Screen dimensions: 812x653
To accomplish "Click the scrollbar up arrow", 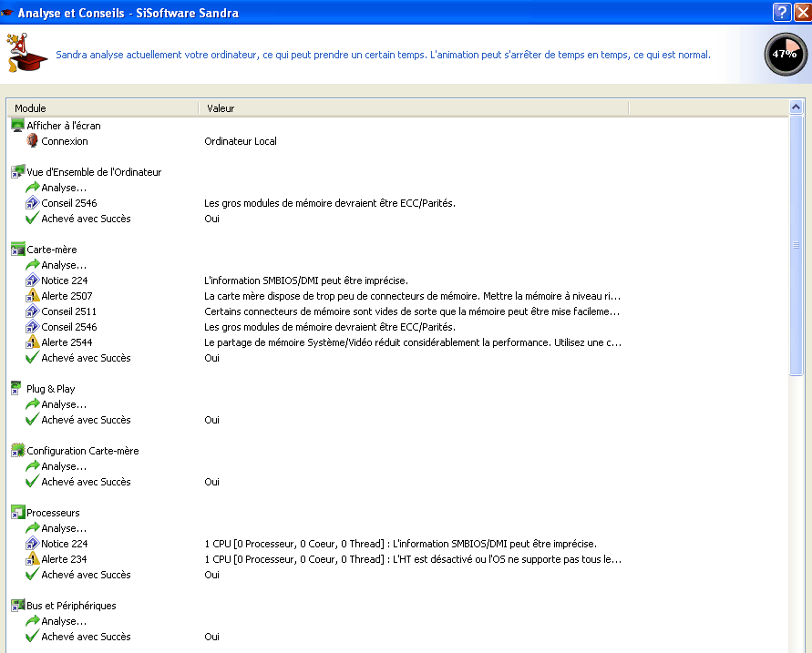I will (x=796, y=107).
